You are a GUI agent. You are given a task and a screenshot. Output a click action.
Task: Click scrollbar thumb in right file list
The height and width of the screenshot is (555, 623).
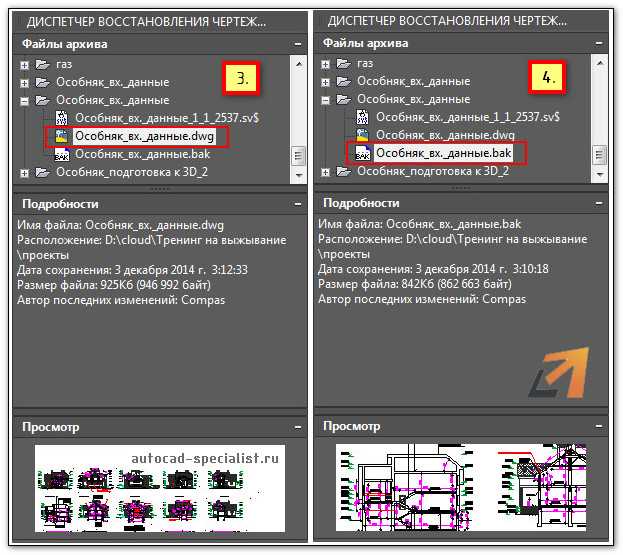point(600,155)
